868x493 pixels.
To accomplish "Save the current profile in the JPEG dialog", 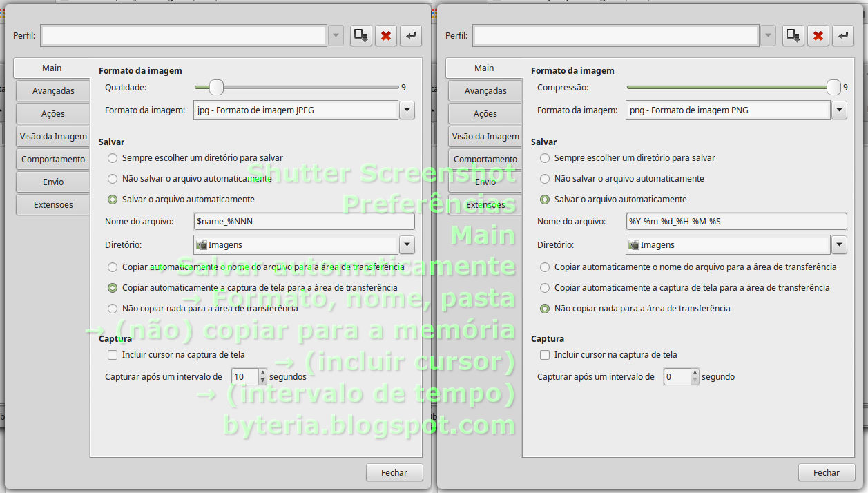I will coord(360,35).
